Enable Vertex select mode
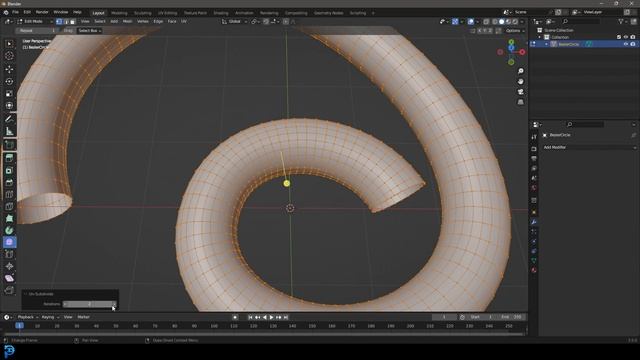 pyautogui.click(x=59, y=21)
